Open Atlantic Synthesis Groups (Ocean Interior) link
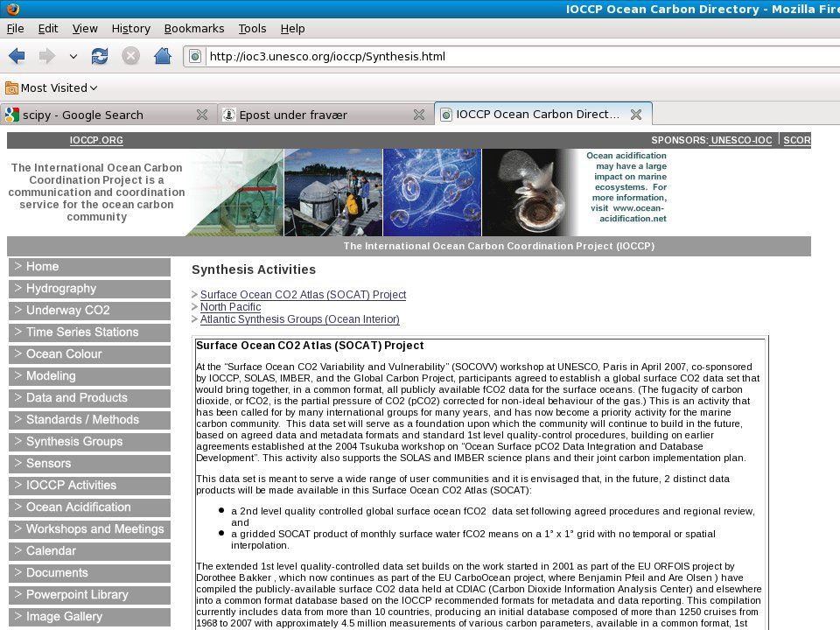Screen dimensions: 840x630 [x=300, y=319]
